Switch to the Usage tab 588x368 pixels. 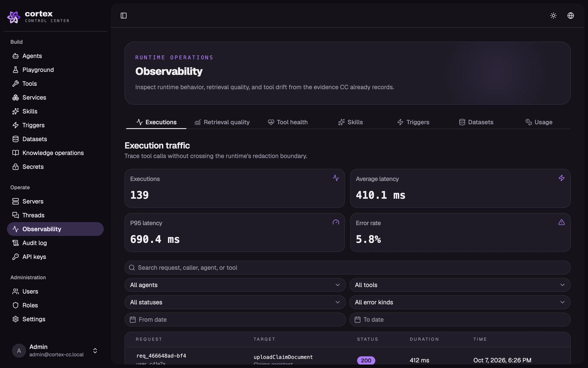(x=539, y=123)
